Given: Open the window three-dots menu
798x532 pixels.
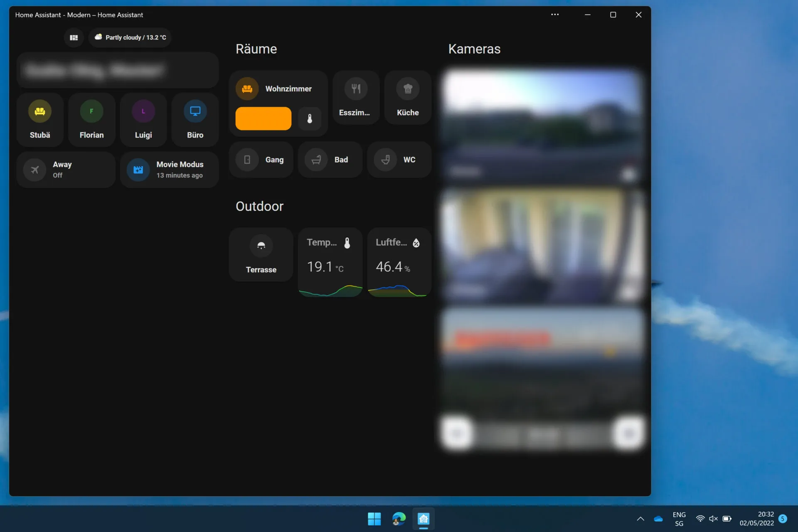Looking at the screenshot, I should tap(555, 15).
